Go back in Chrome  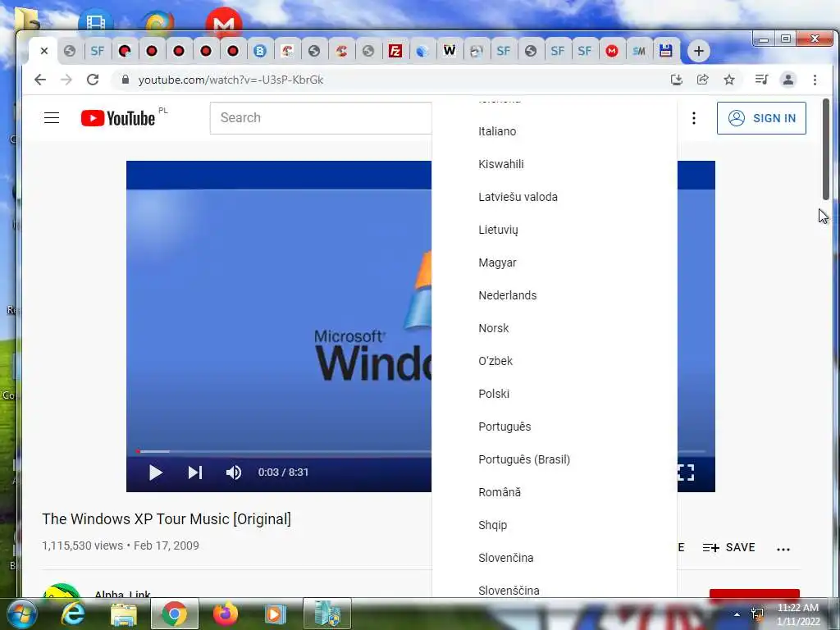coord(40,80)
